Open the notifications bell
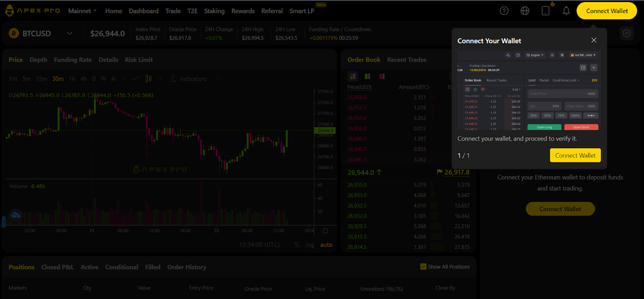 tap(566, 11)
